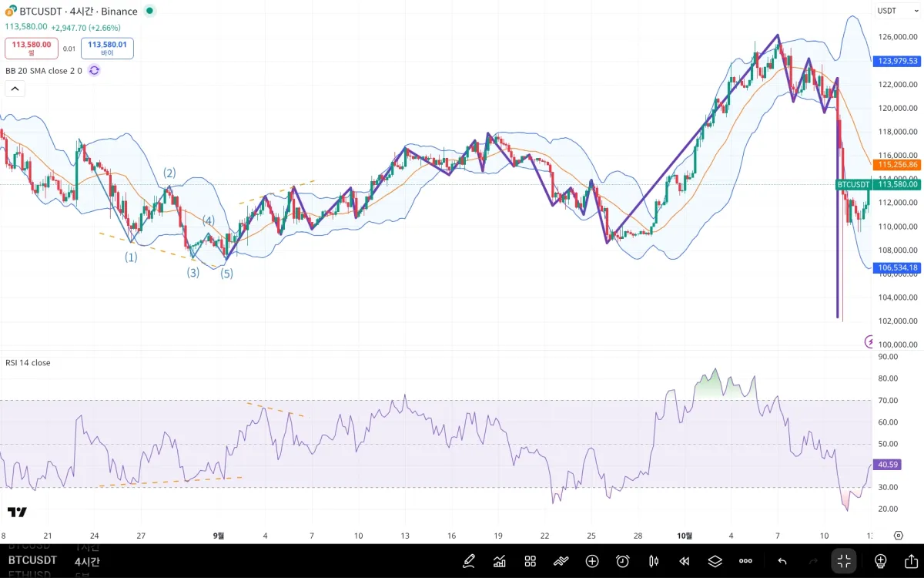
Task: Open the candlestick chart type icon
Action: pyautogui.click(x=654, y=561)
